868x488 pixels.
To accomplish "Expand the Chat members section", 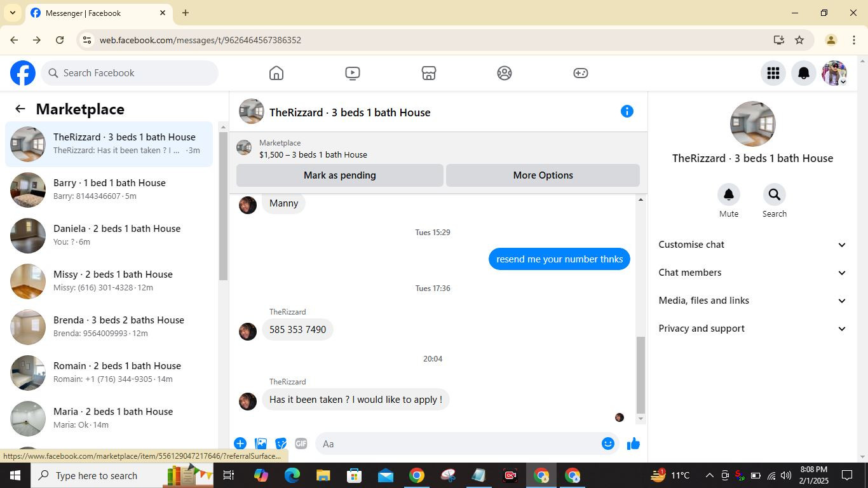I will (752, 273).
